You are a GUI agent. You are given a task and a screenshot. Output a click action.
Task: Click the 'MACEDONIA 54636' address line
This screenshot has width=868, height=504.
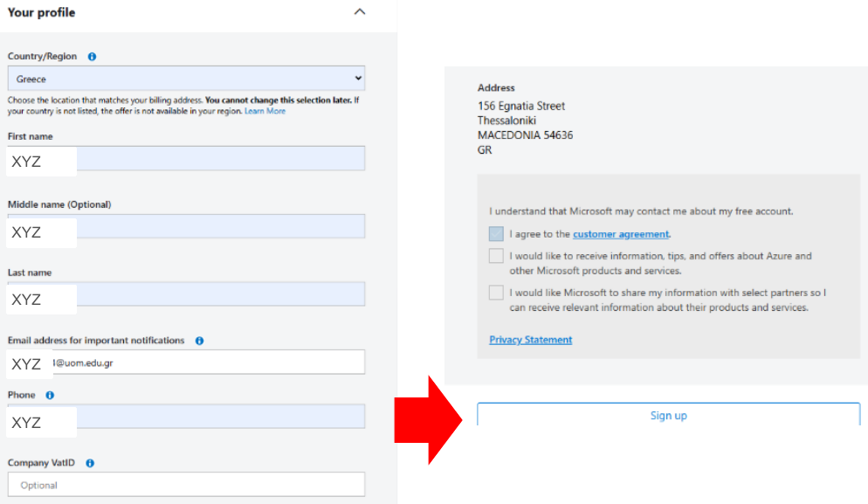pos(526,135)
